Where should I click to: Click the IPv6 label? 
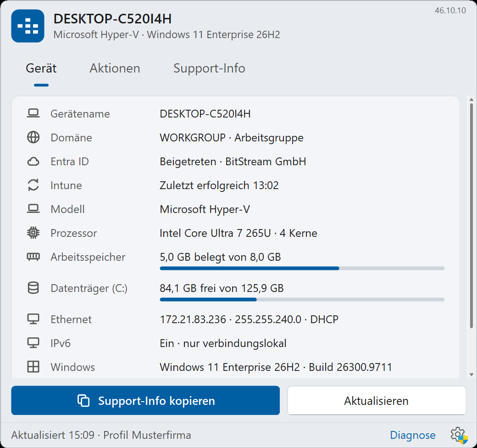(61, 343)
